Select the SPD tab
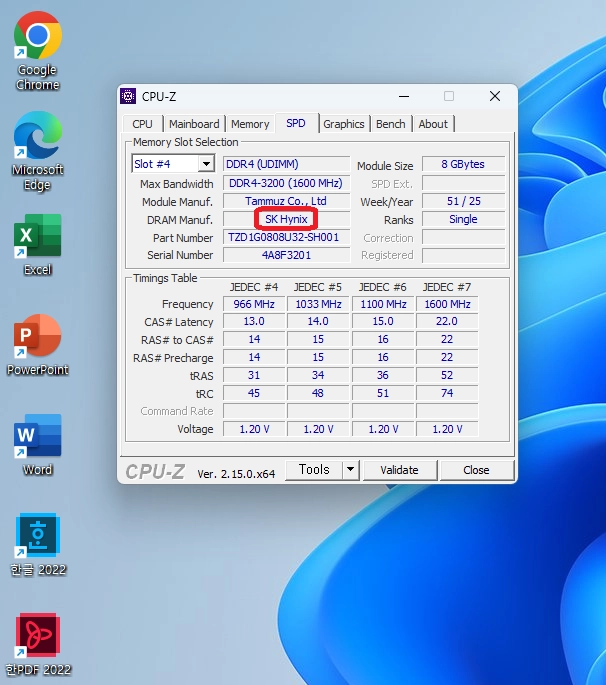 point(296,123)
